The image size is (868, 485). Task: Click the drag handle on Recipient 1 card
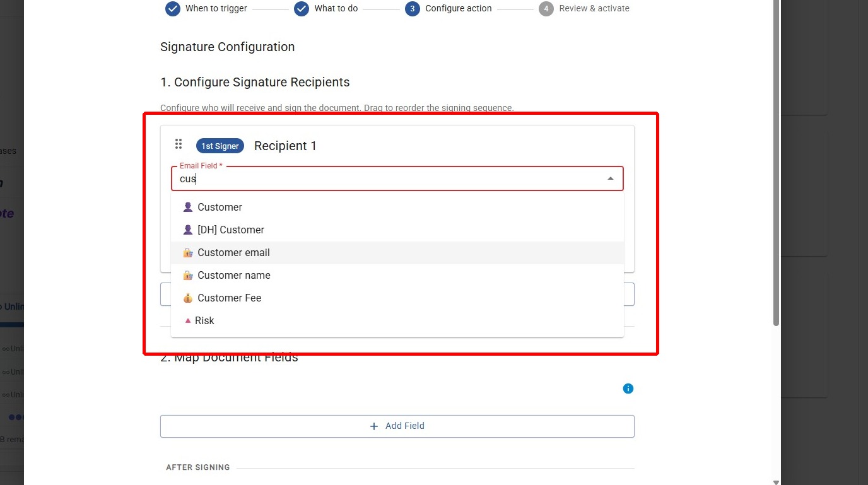click(179, 144)
